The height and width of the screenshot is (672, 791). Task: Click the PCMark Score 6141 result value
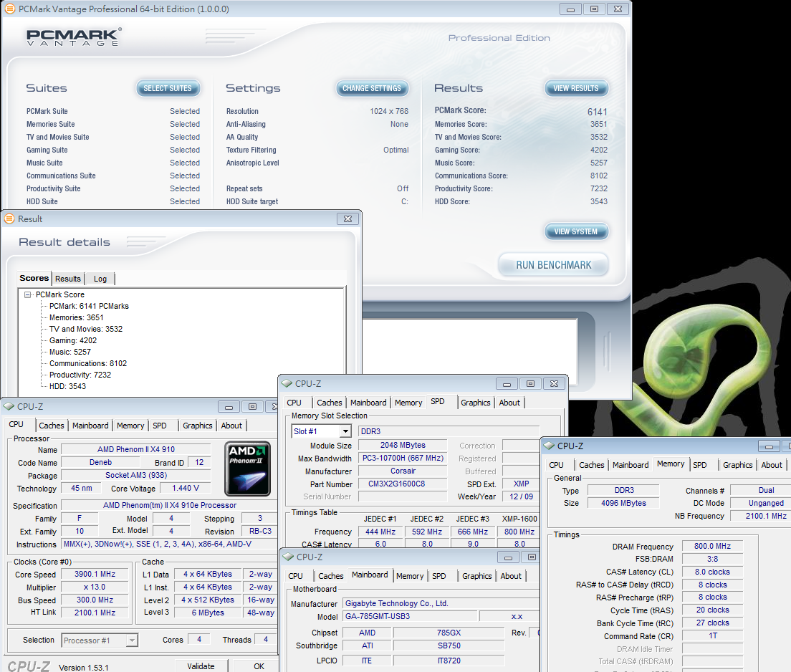click(598, 112)
